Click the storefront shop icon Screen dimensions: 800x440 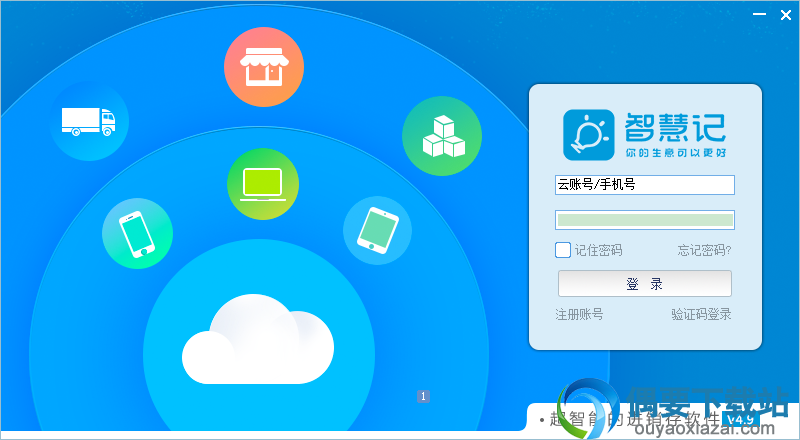tap(264, 67)
